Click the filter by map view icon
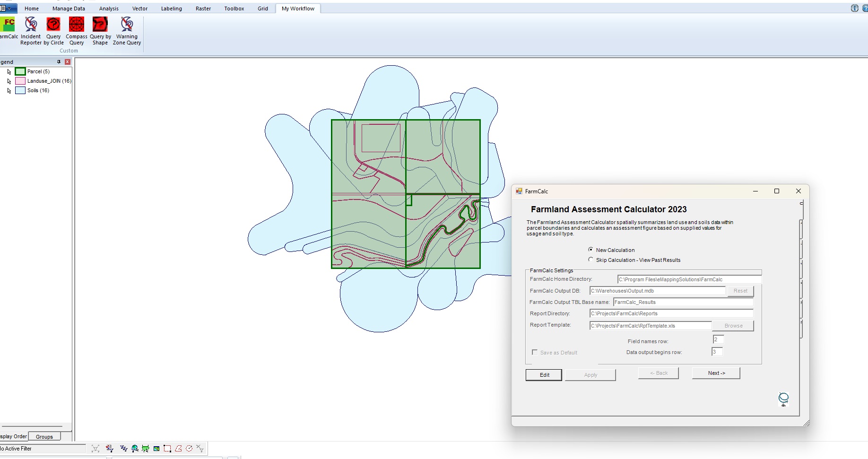 coord(156,449)
